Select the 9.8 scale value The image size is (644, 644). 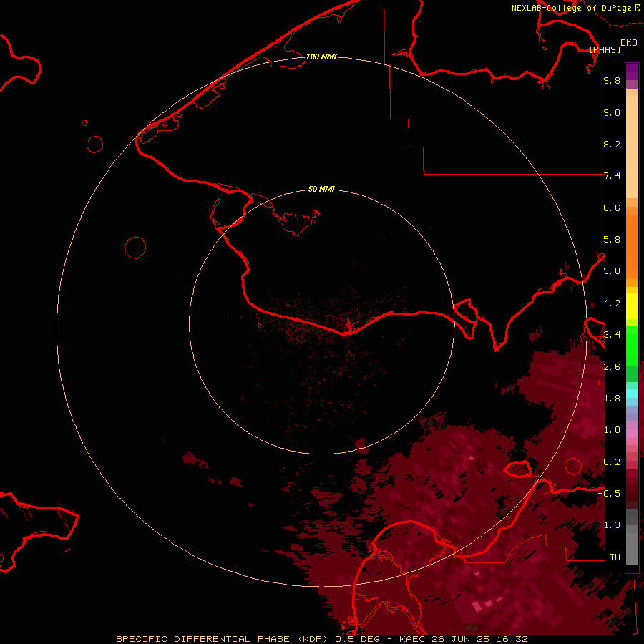[612, 80]
